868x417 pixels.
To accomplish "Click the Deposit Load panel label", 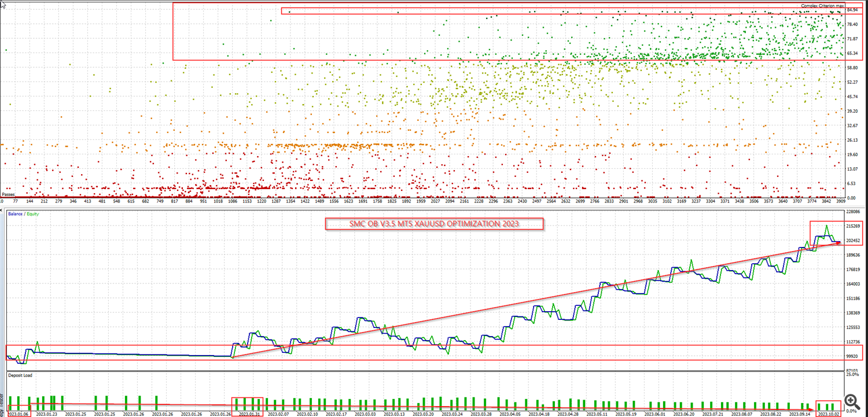I will [x=20, y=375].
